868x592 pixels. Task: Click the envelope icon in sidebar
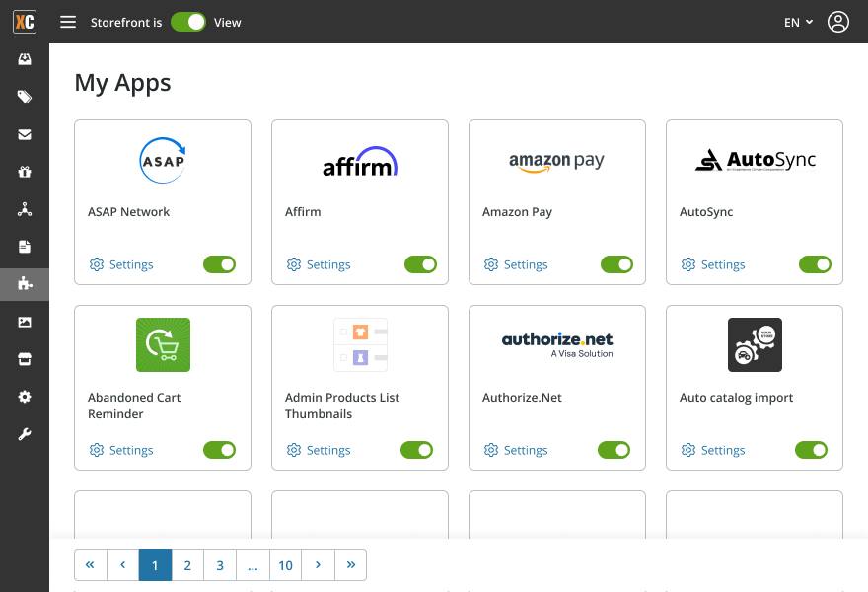coord(25,134)
